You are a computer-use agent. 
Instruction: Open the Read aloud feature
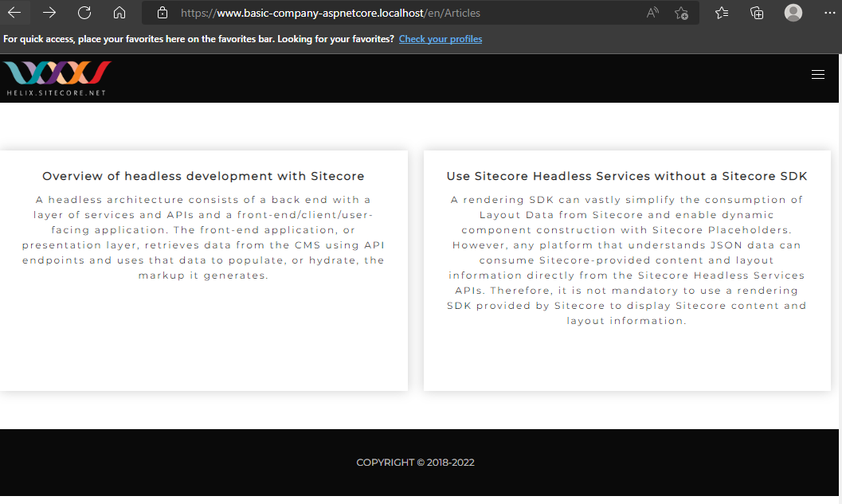pyautogui.click(x=652, y=12)
